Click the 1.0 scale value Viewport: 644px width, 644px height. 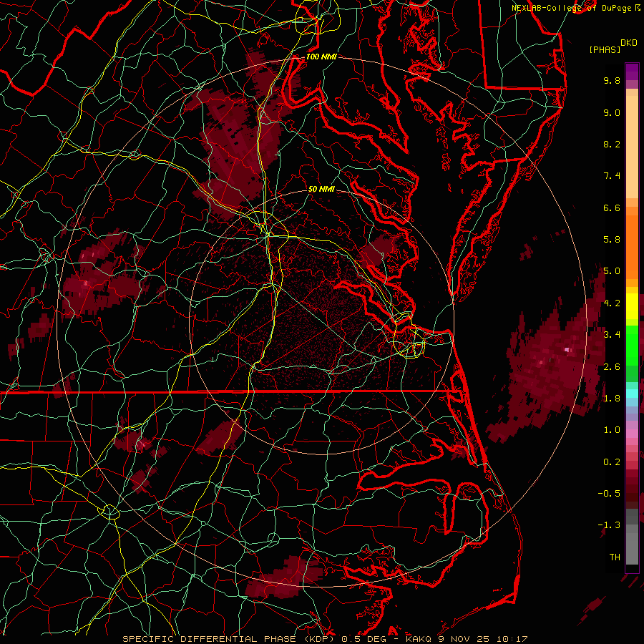[612, 430]
